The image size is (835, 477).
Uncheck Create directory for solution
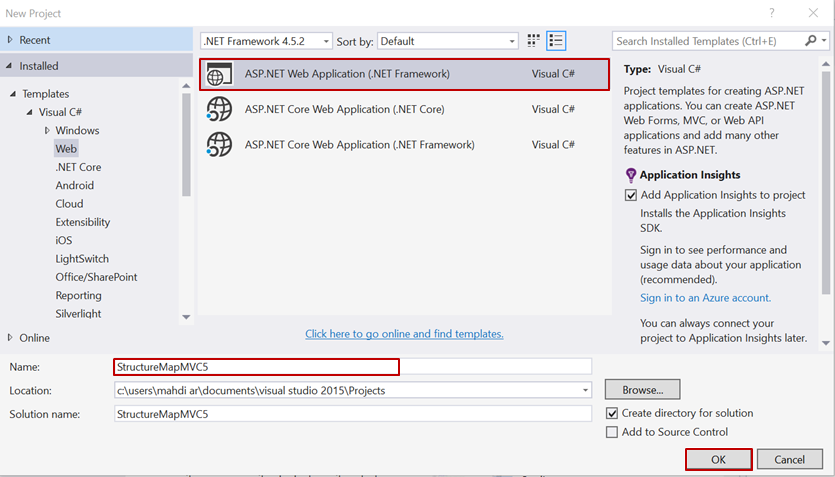point(612,413)
